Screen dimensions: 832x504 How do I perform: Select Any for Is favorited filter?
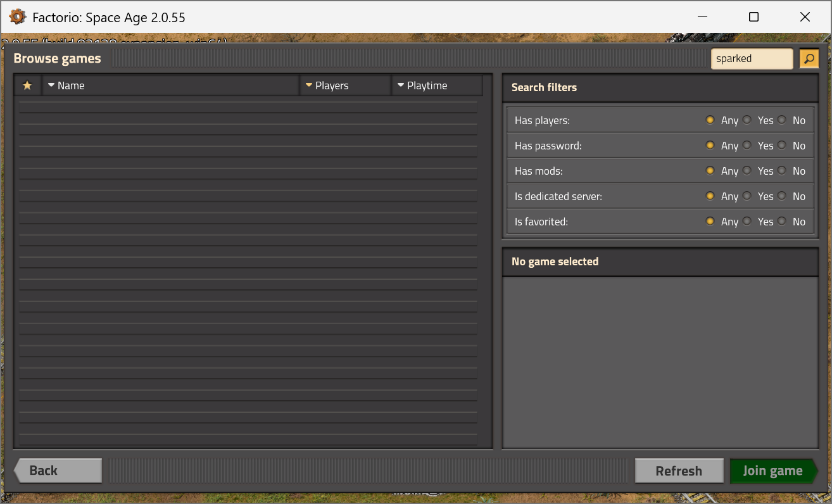coord(710,221)
